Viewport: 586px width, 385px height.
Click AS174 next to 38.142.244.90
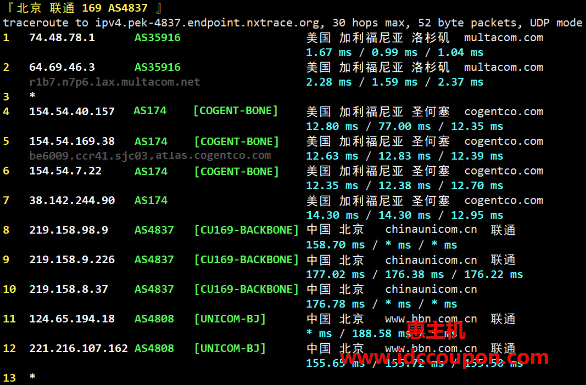click(x=151, y=200)
